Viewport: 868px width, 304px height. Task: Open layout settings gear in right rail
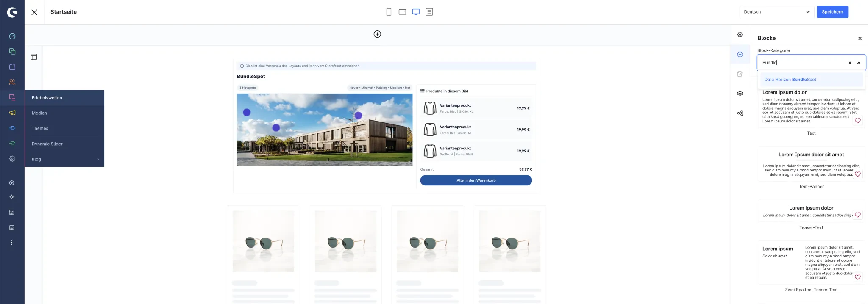(x=740, y=35)
